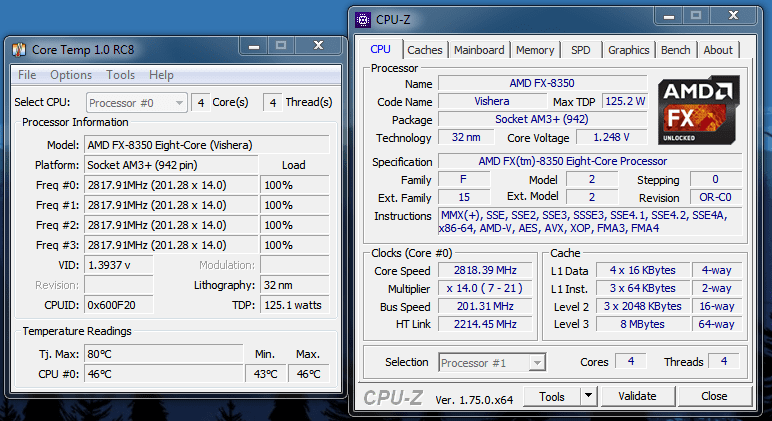Open the Help menu in Core Temp
This screenshot has width=772, height=421.
point(161,75)
